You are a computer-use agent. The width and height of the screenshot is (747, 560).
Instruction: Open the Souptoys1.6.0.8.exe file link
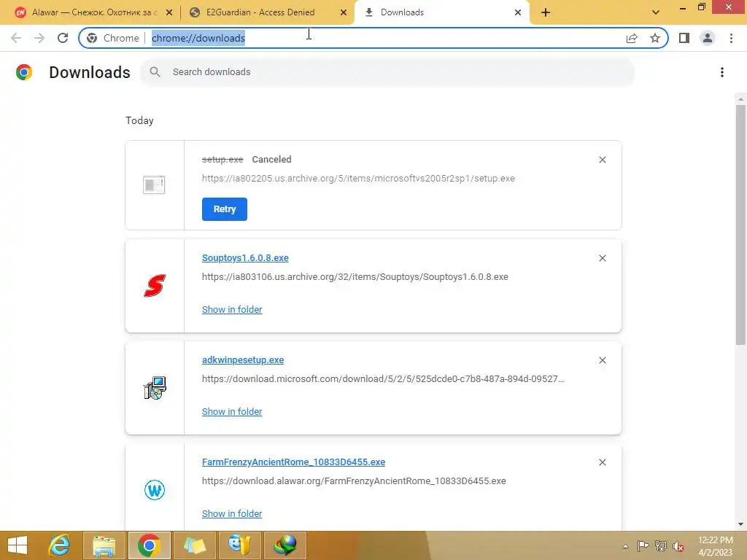click(x=245, y=257)
